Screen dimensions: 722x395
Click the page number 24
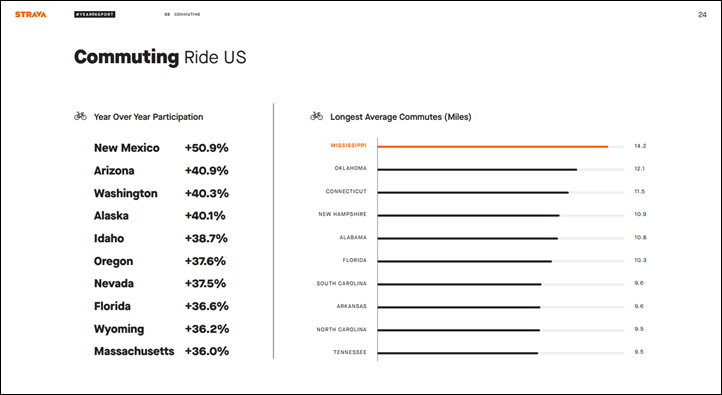(702, 15)
